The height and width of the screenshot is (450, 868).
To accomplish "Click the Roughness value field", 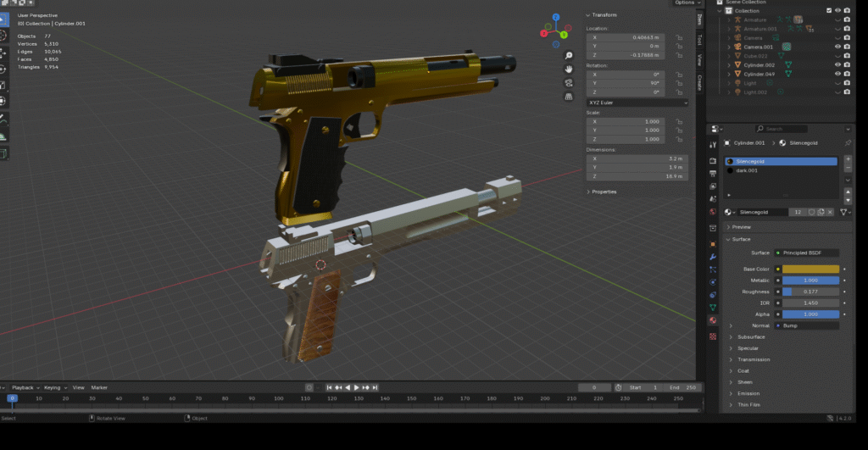I will click(810, 292).
